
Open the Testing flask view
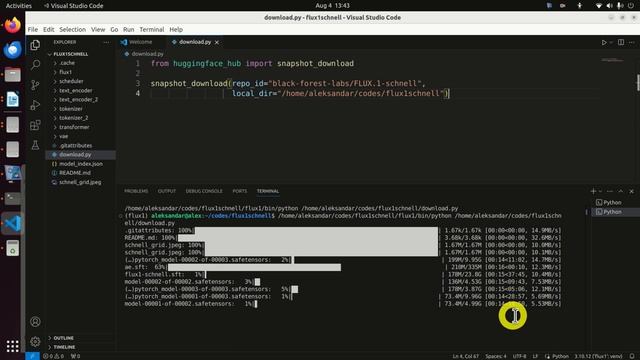[x=36, y=145]
